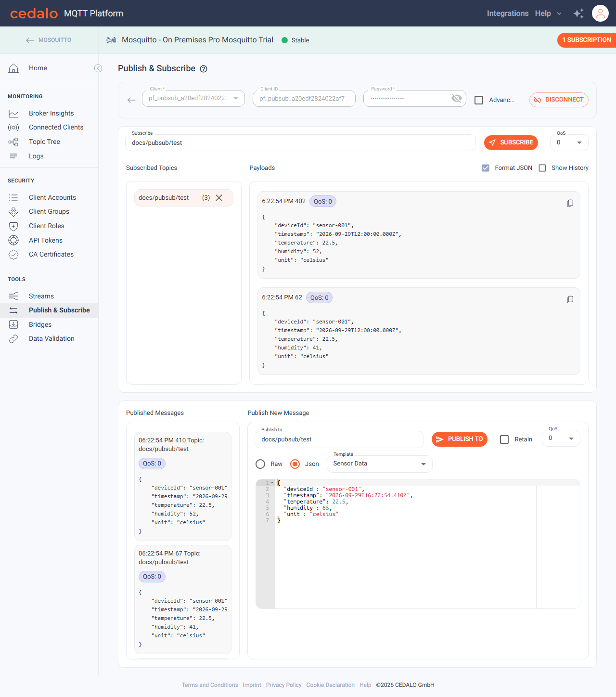Expand the Help menu in header
The image size is (616, 697).
(548, 13)
